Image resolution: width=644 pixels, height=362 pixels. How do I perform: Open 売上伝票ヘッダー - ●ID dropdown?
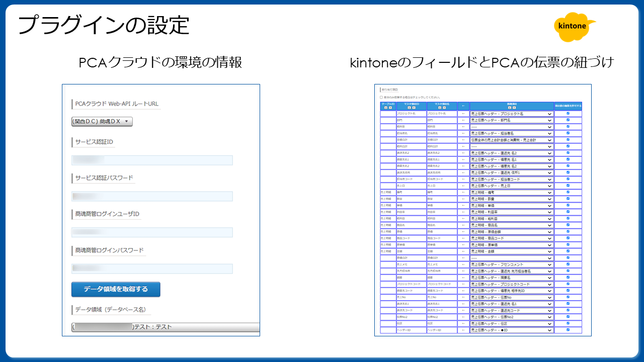[x=512, y=330]
